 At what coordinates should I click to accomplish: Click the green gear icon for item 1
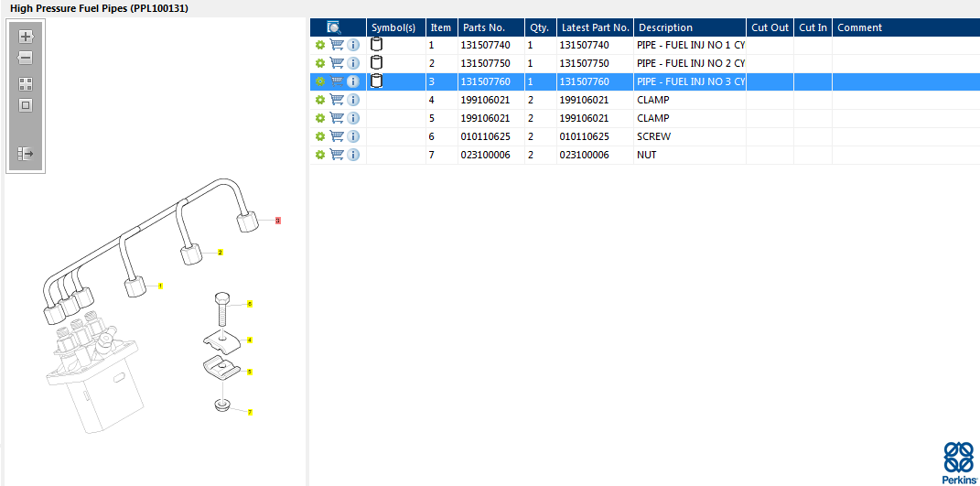pyautogui.click(x=320, y=45)
